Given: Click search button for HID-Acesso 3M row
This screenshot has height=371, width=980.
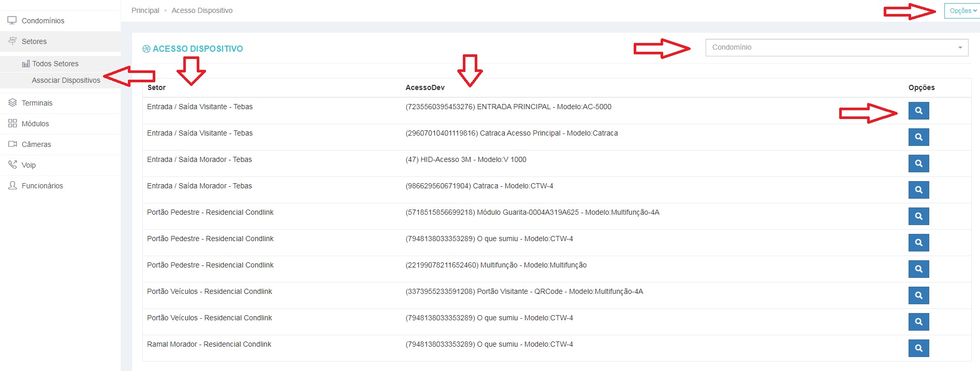Looking at the screenshot, I should tap(918, 164).
